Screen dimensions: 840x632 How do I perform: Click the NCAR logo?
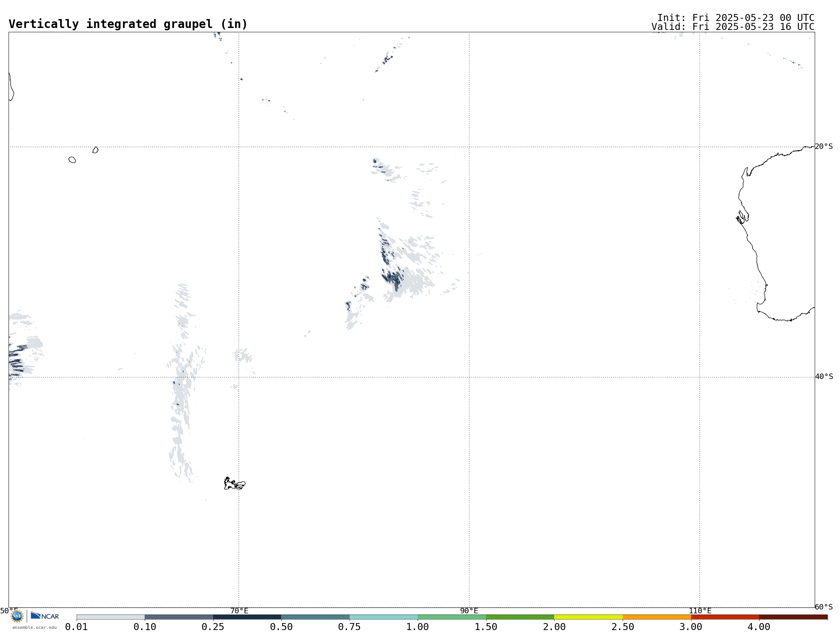45,616
